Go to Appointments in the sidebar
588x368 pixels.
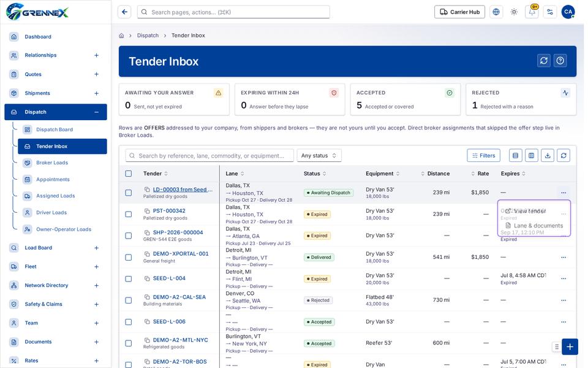53,180
